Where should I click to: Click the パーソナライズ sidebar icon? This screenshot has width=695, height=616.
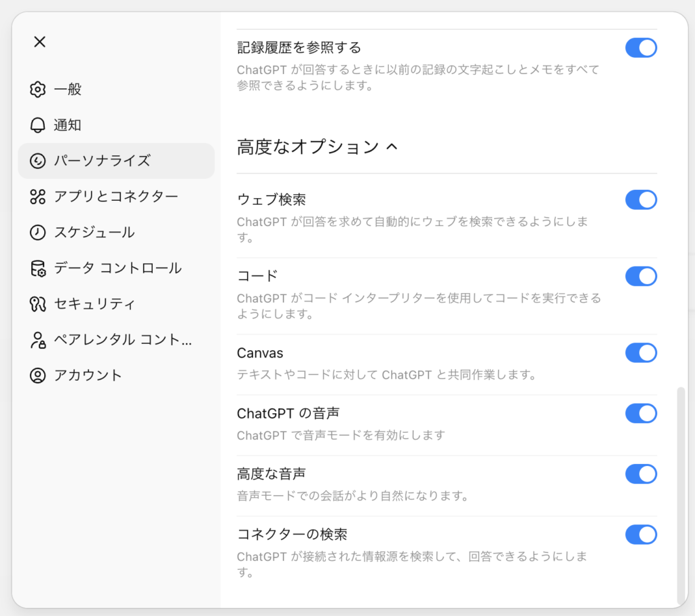tap(38, 161)
